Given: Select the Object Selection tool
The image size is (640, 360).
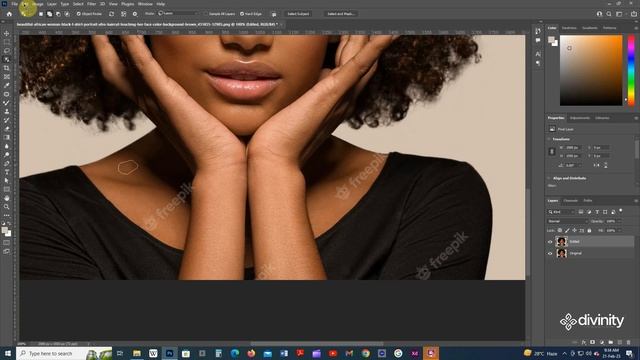Looking at the screenshot, I should (7, 60).
